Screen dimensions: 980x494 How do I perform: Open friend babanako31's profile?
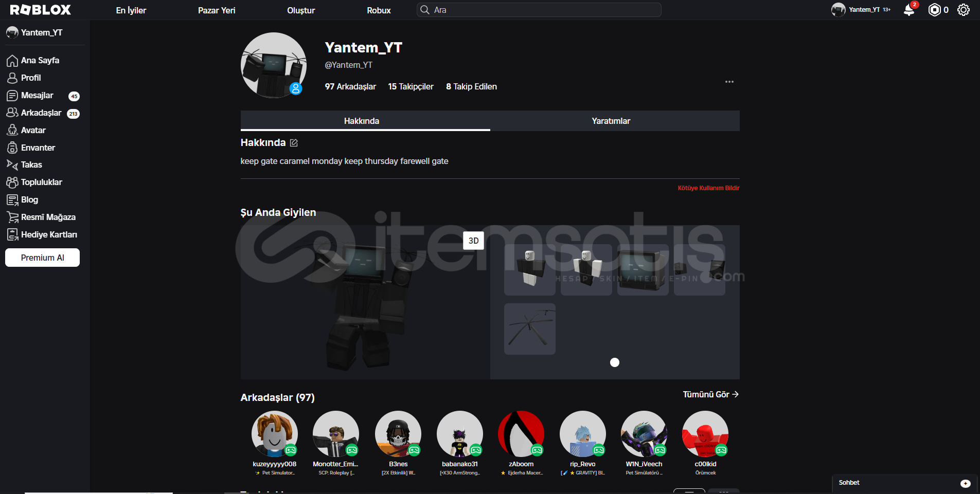point(460,434)
